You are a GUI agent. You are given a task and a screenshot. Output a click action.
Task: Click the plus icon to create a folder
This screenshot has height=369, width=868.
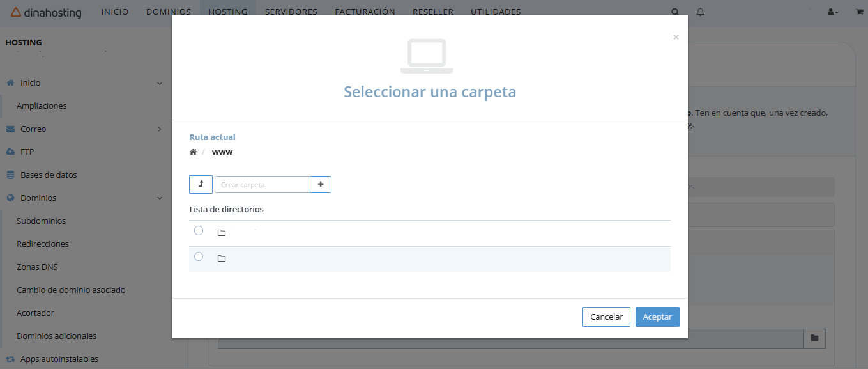click(320, 184)
